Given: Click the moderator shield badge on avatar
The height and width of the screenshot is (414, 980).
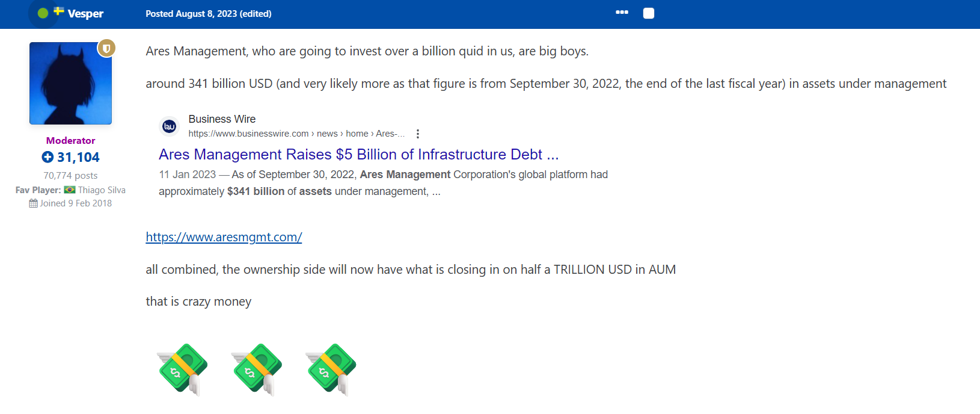Looking at the screenshot, I should click(106, 48).
